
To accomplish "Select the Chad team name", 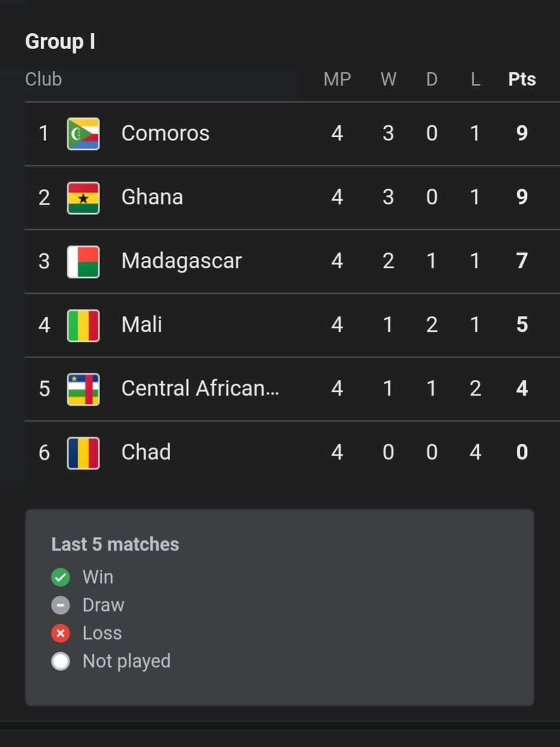I will pyautogui.click(x=146, y=453).
